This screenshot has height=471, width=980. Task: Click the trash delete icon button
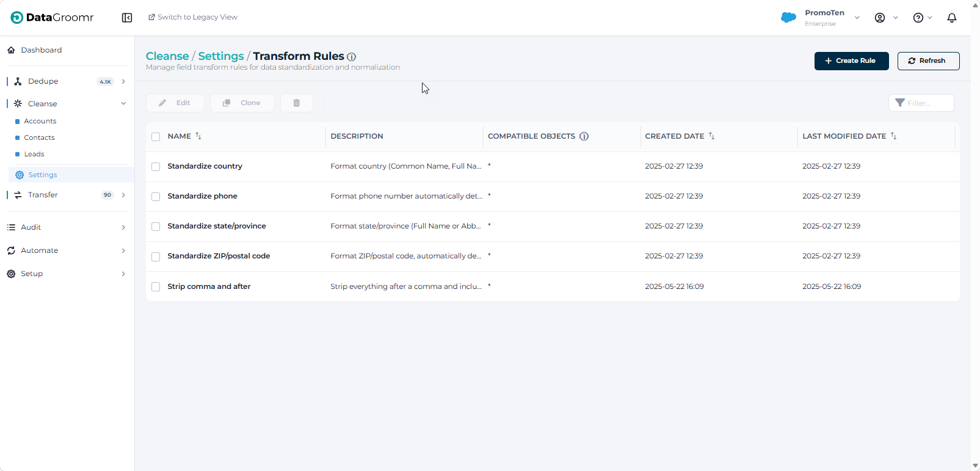[x=297, y=103]
